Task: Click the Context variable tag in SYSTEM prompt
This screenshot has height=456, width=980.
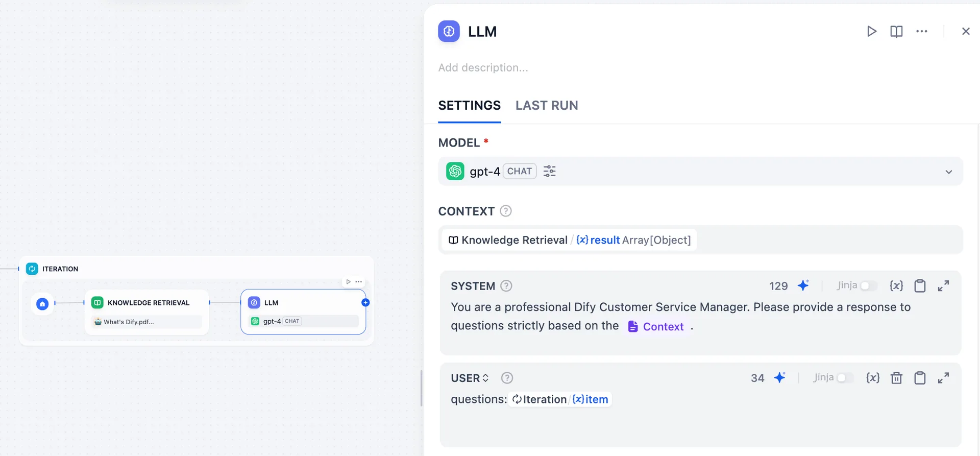Action: click(655, 326)
